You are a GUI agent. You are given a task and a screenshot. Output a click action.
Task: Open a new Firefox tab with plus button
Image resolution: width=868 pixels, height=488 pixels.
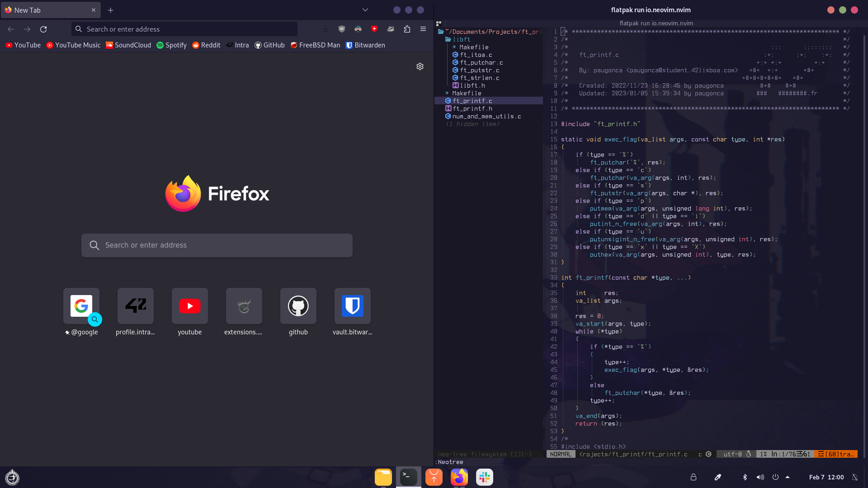pos(110,10)
